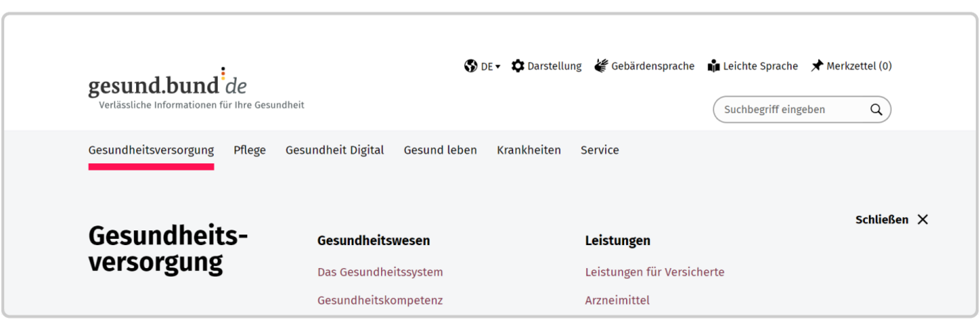The height and width of the screenshot is (324, 980).
Task: Open the Gesund leben menu
Action: (440, 150)
